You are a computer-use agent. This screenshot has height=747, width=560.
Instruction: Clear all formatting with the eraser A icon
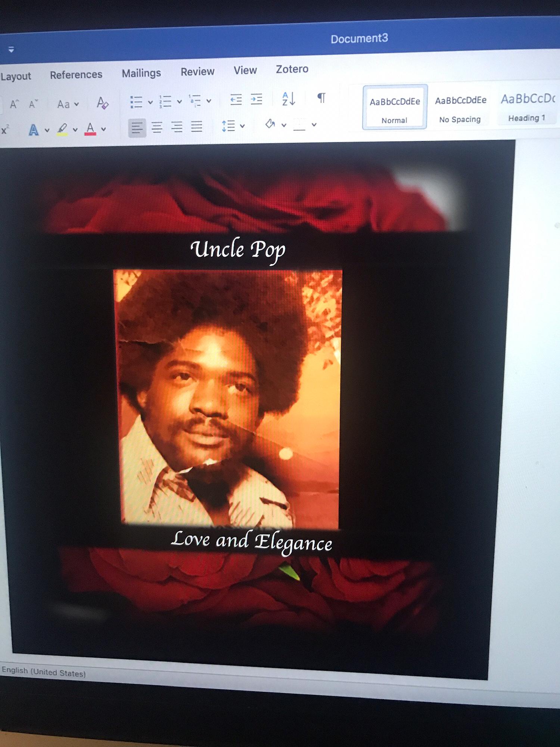[x=102, y=103]
